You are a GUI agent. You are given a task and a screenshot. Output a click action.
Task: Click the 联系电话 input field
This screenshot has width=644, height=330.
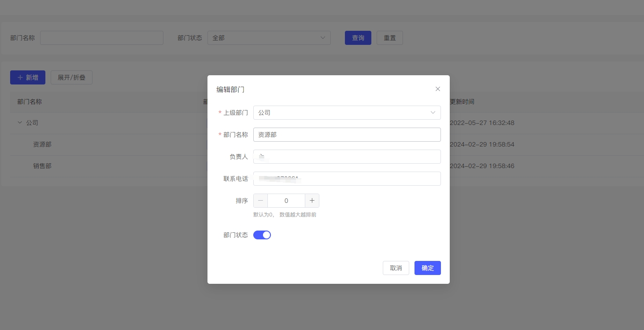pos(347,179)
